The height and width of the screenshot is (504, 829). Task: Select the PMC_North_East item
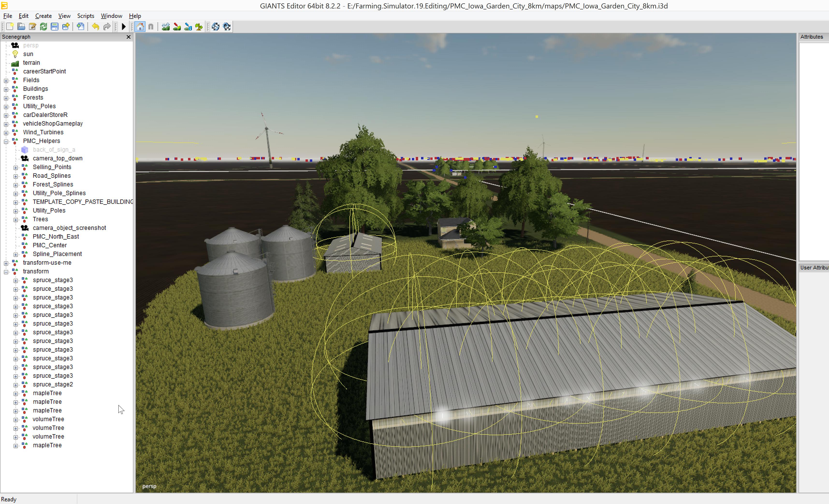[x=56, y=236]
